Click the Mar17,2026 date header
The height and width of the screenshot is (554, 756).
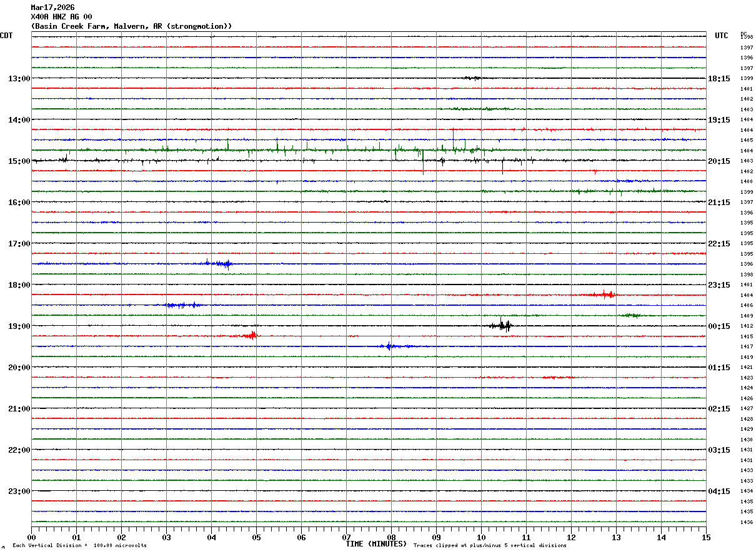52,8
